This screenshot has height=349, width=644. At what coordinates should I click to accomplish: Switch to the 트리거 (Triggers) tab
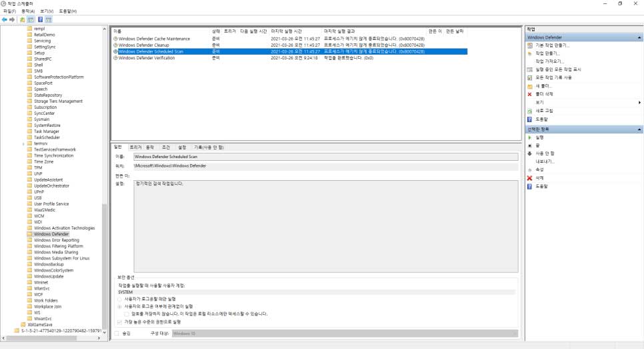(x=135, y=147)
